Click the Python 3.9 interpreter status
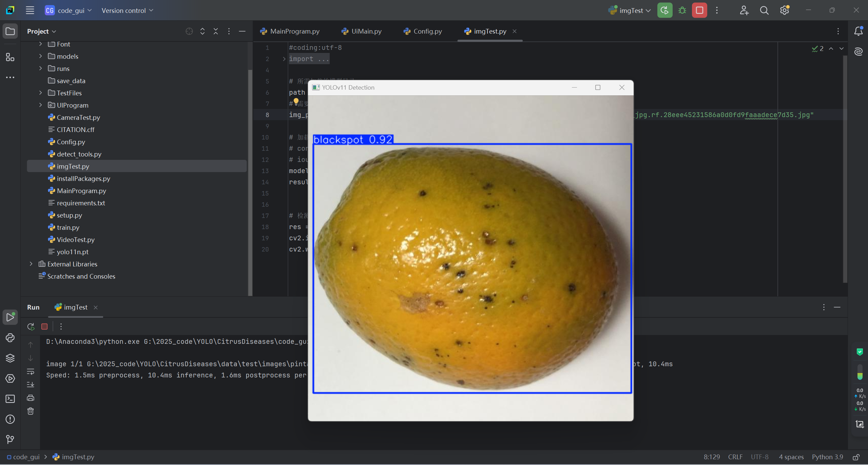 pos(827,457)
